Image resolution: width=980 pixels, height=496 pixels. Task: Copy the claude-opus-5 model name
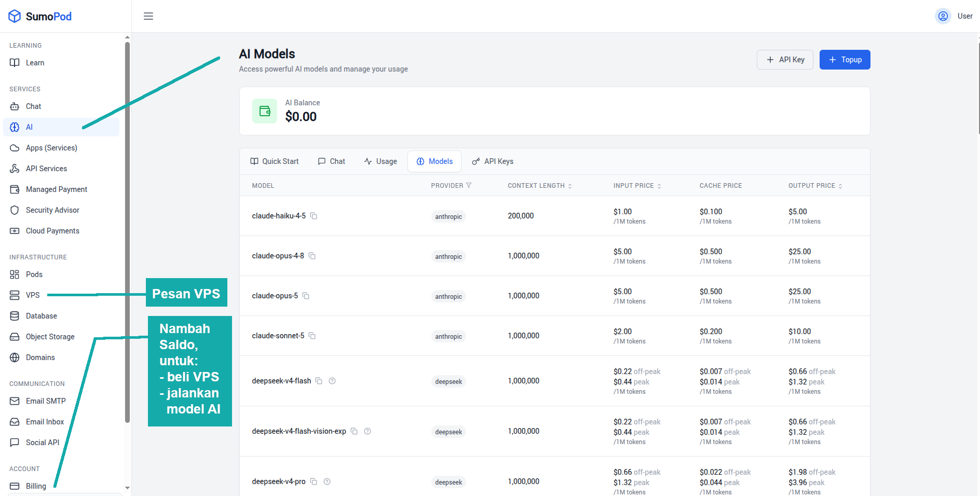click(x=306, y=296)
